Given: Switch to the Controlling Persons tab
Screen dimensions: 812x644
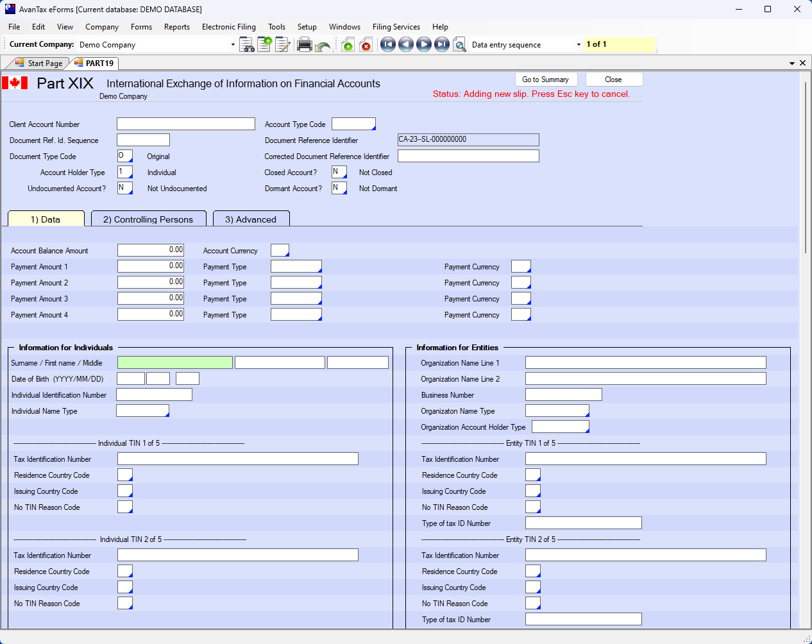Looking at the screenshot, I should click(148, 219).
